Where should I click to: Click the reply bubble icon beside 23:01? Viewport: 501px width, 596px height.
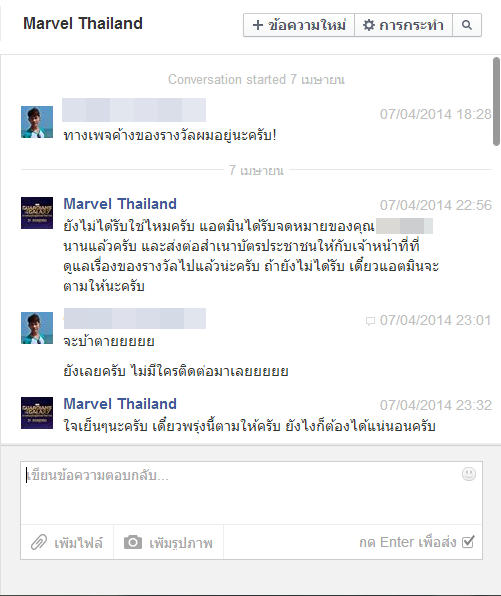(x=370, y=321)
